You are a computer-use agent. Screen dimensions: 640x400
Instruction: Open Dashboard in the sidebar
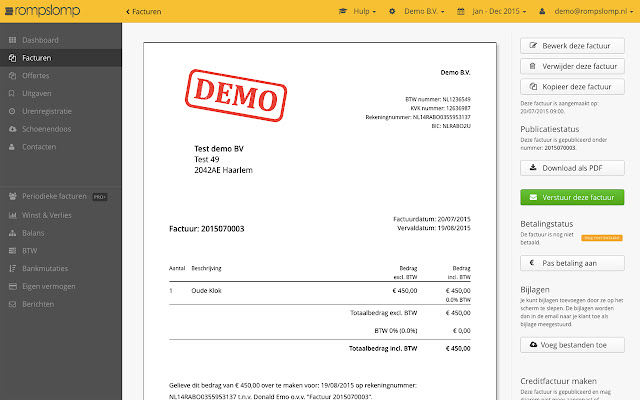point(61,40)
